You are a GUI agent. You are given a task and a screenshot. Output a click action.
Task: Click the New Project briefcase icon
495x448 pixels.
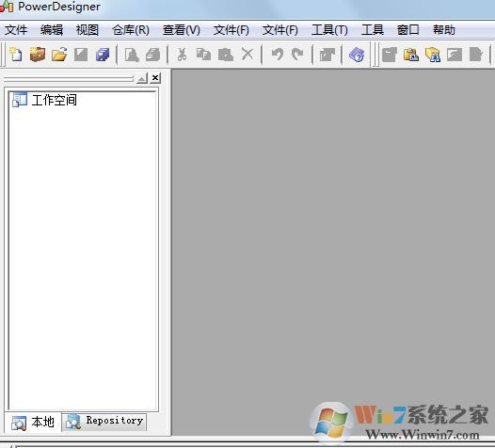click(x=38, y=55)
